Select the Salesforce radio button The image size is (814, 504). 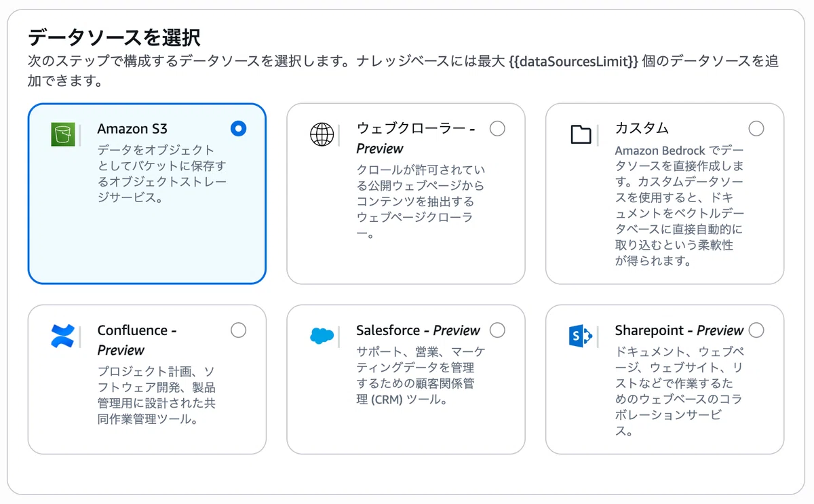[x=497, y=330]
